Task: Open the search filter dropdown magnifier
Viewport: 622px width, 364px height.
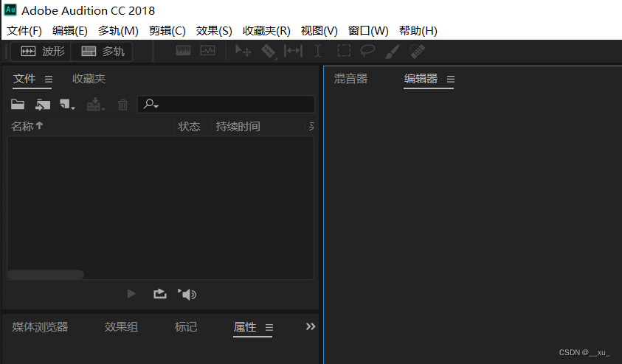Action: click(151, 104)
